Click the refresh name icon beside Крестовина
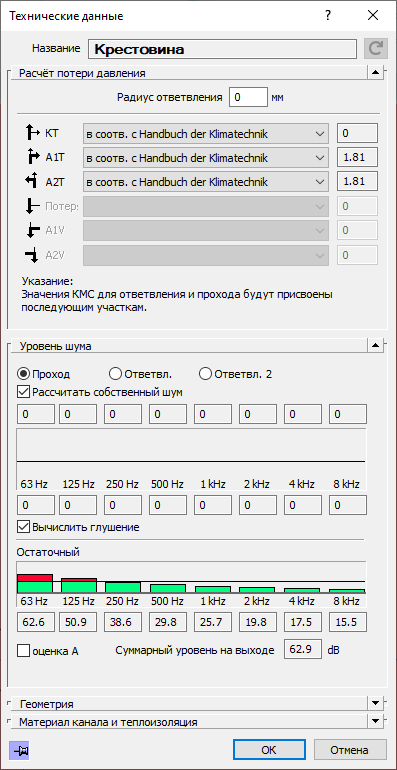The width and height of the screenshot is (397, 770). tap(376, 49)
